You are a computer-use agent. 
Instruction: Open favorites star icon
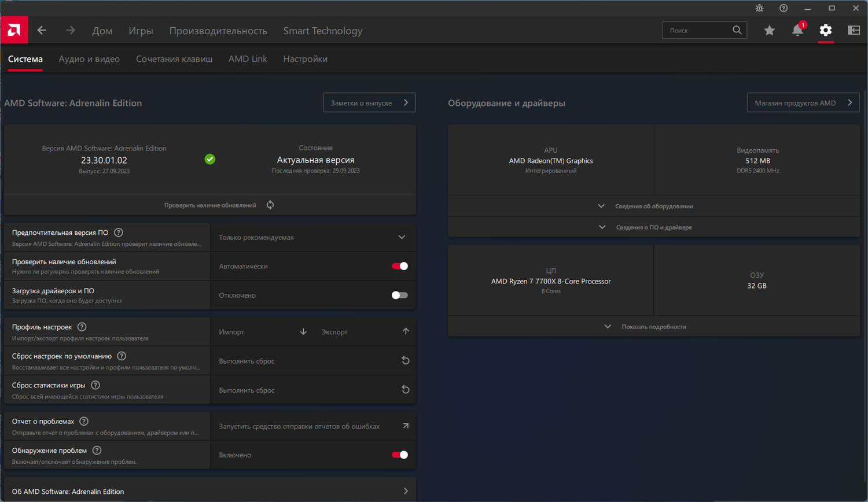(x=769, y=30)
